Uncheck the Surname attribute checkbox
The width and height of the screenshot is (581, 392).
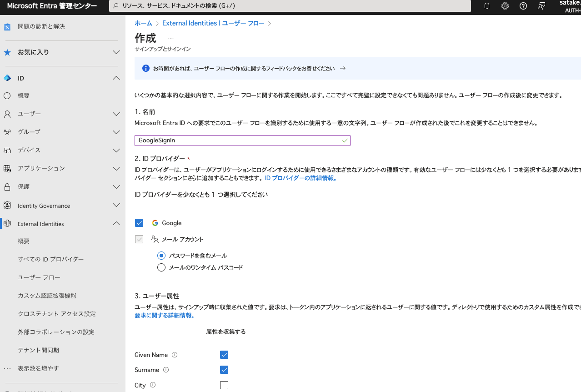224,370
